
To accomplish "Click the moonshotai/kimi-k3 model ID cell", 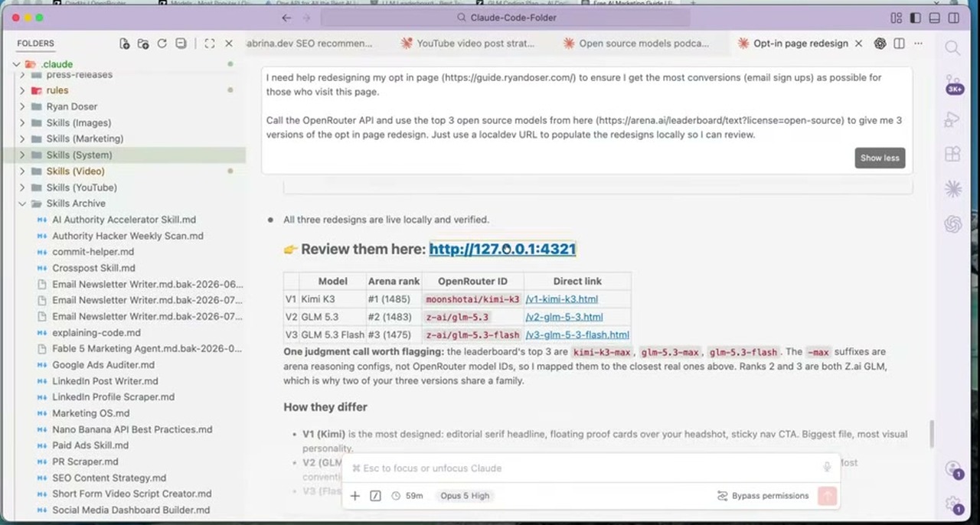I will 472,299.
